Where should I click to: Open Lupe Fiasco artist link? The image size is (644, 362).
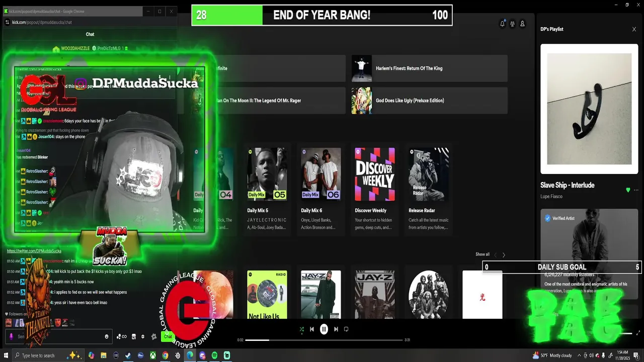pyautogui.click(x=551, y=197)
